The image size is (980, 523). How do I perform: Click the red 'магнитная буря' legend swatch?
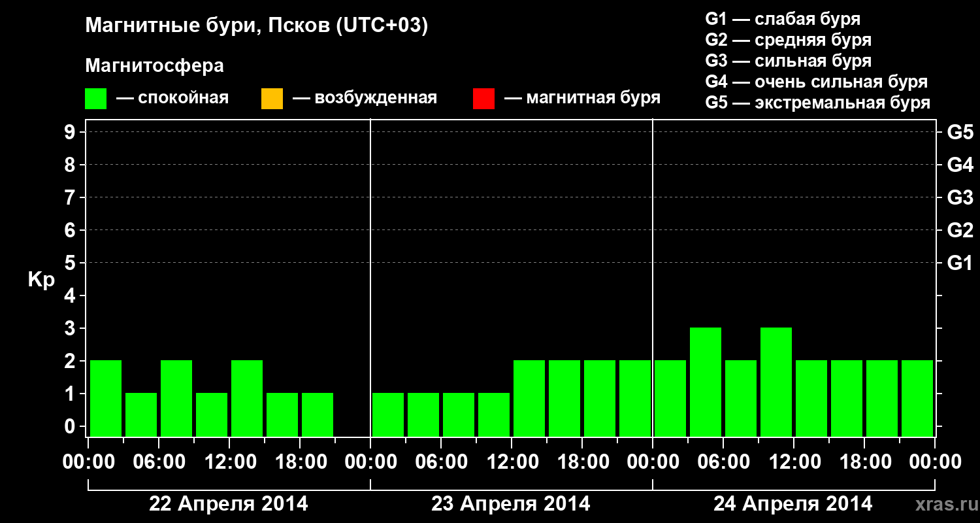(x=484, y=99)
